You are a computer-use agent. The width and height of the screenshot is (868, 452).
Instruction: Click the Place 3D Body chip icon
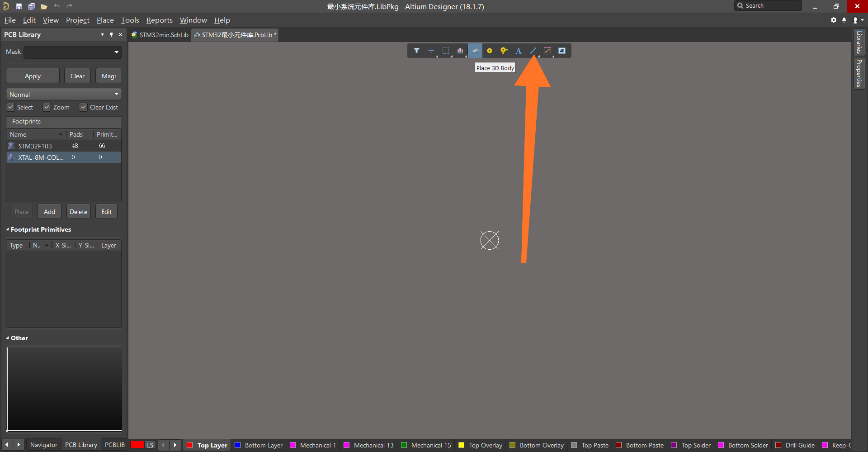point(475,51)
